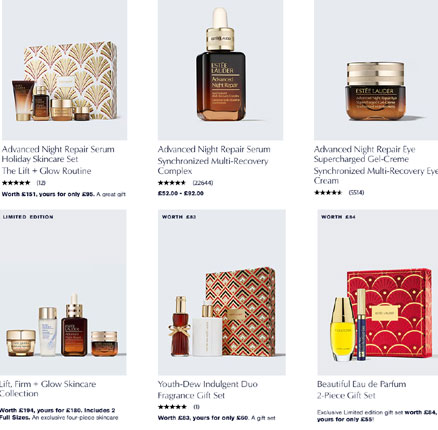Image resolution: width=438 pixels, height=430 pixels.
Task: Click the £52.00 - £92.00 price range
Action: 181,193
